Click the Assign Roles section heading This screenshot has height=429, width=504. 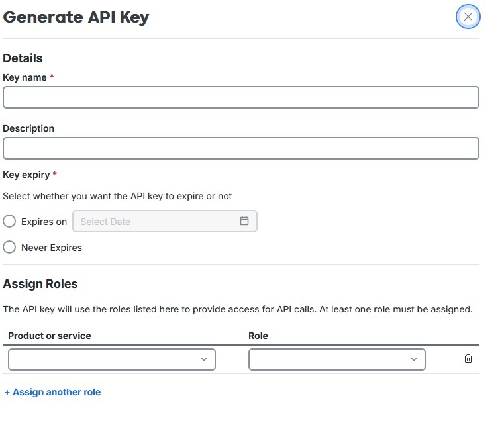(x=40, y=284)
